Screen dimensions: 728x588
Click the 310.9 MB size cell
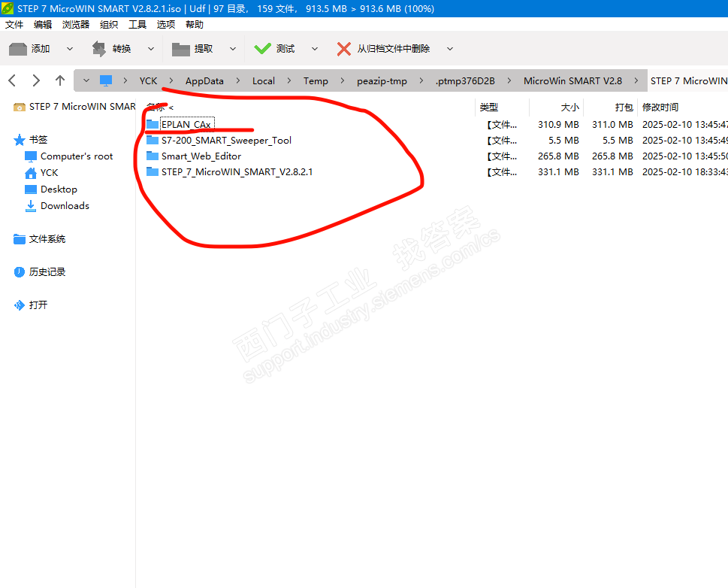coord(558,125)
